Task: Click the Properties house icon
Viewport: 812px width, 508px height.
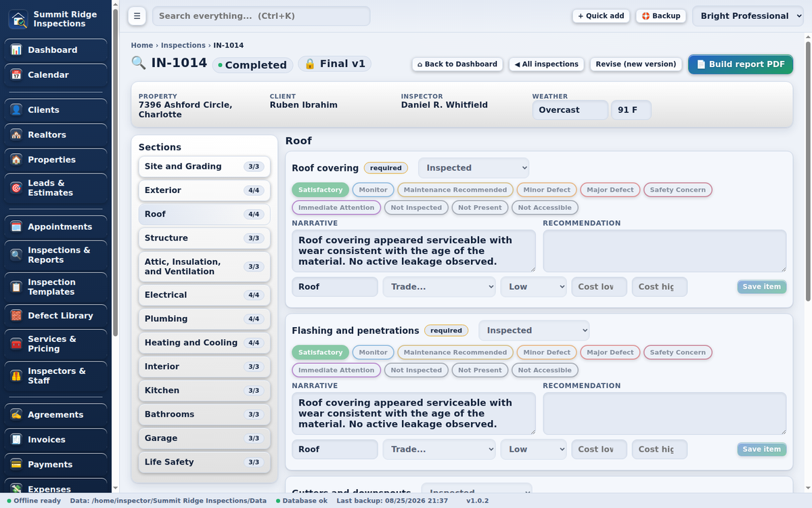Action: tap(16, 160)
